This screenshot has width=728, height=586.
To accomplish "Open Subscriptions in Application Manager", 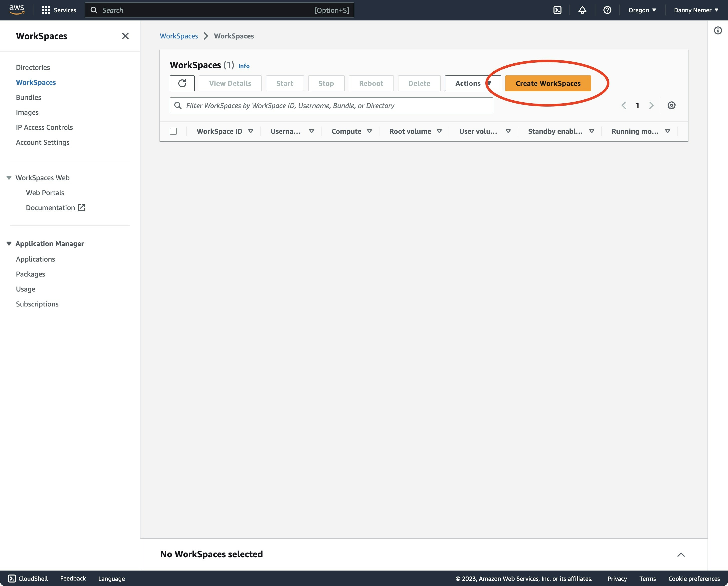I will (x=37, y=304).
